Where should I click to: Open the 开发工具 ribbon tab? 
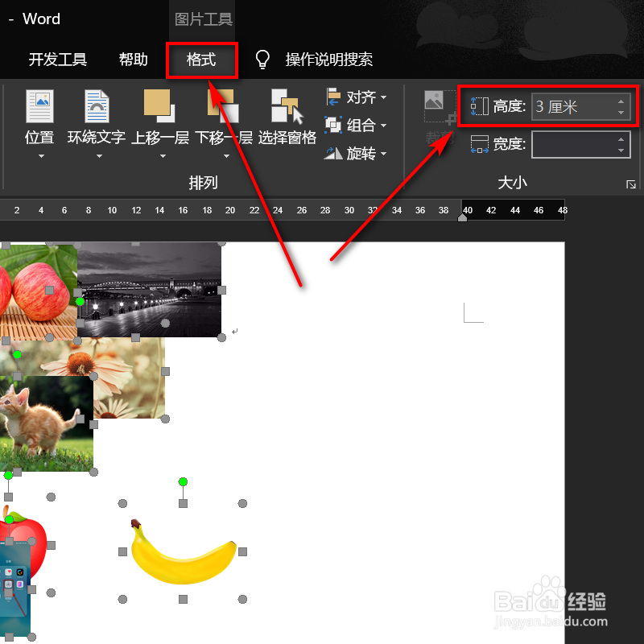coord(57,60)
